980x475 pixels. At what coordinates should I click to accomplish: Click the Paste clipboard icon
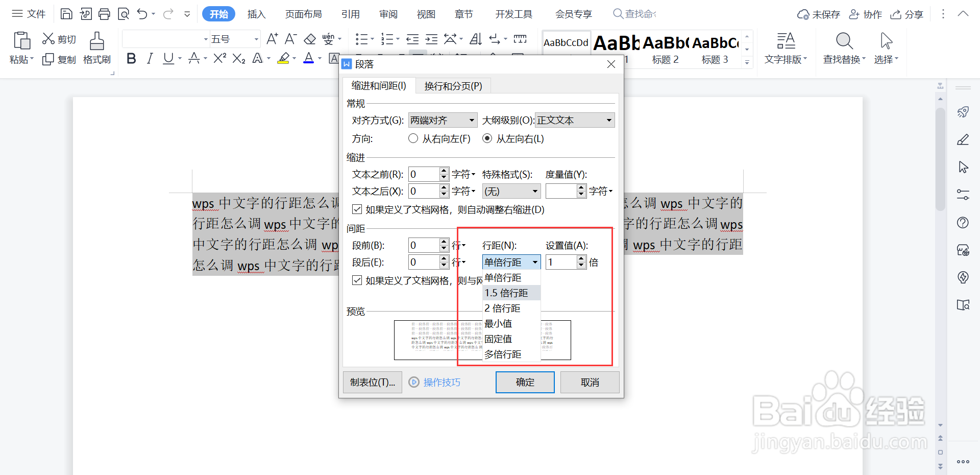point(21,40)
